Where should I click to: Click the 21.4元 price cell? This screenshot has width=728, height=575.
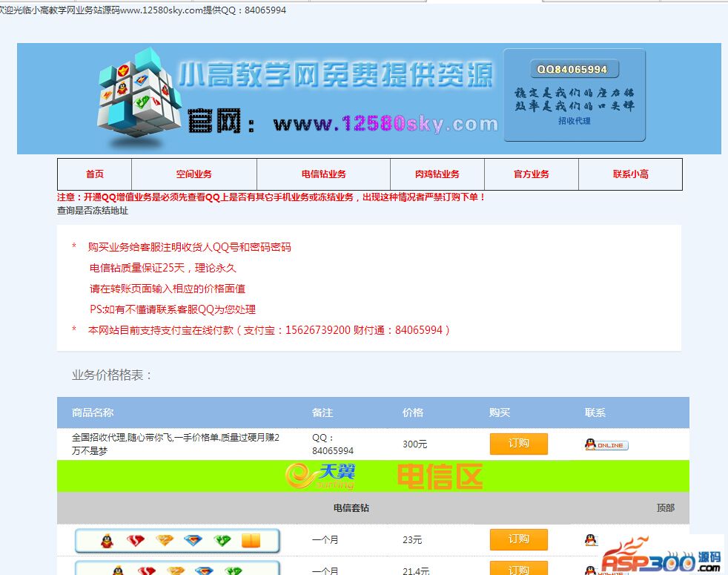416,571
